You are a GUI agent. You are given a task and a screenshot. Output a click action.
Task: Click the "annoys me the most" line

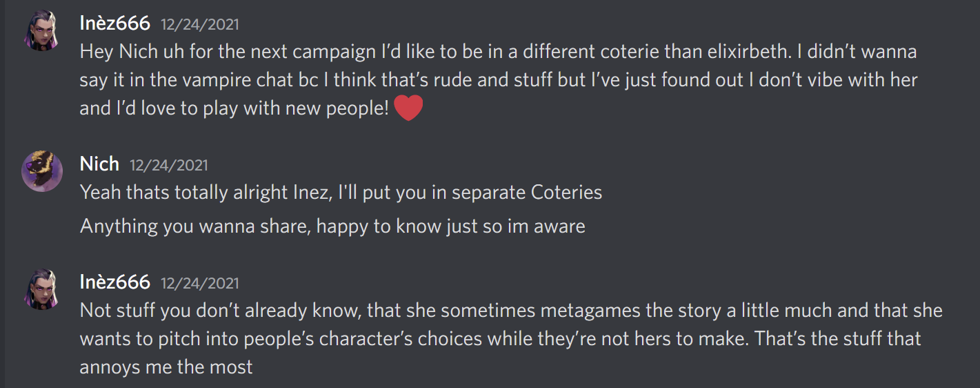point(166,367)
